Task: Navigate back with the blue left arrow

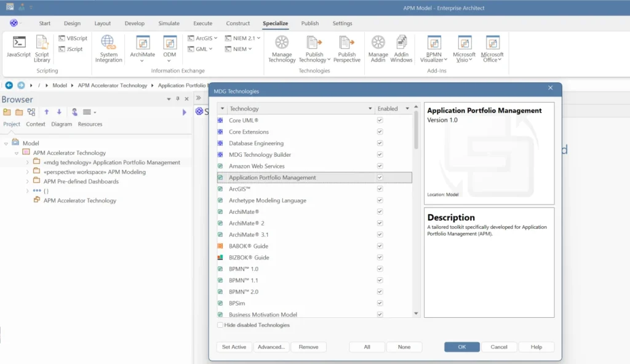Action: 9,85
